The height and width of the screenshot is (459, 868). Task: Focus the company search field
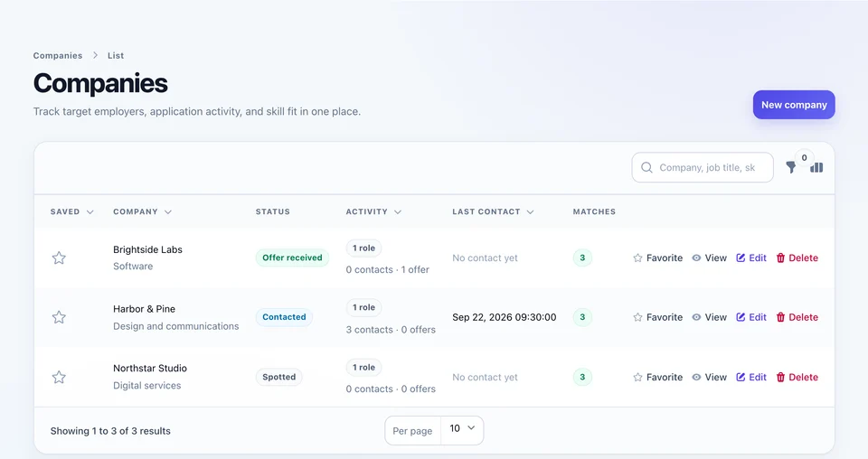pos(703,167)
